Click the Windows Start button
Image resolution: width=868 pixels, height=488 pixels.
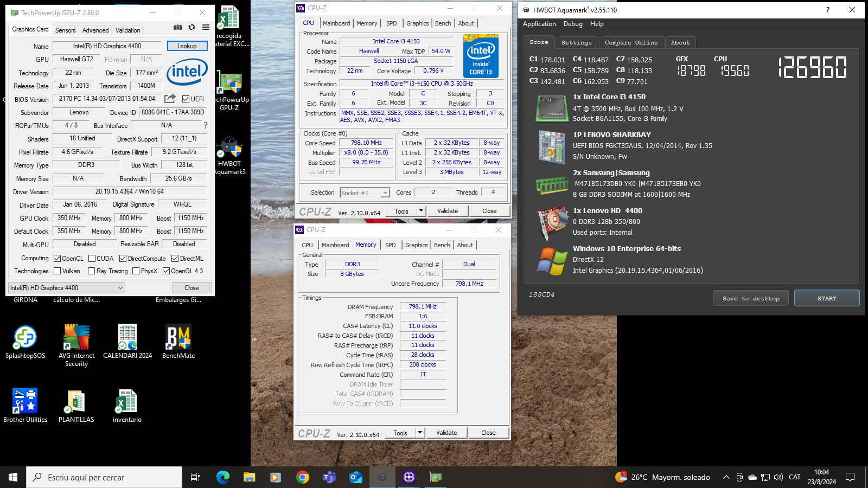pos(13,477)
